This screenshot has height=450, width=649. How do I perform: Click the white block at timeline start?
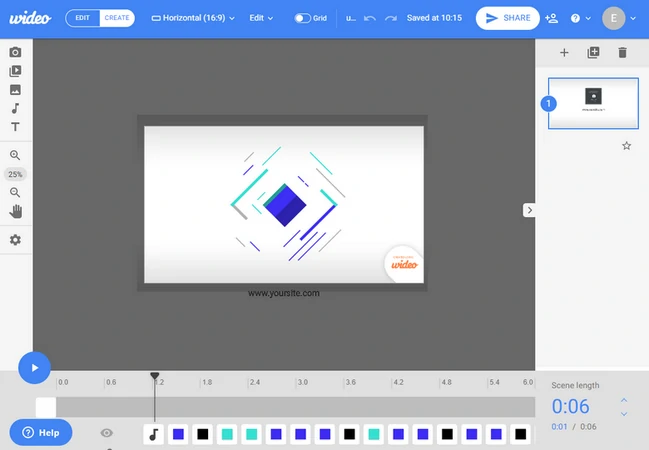click(46, 407)
